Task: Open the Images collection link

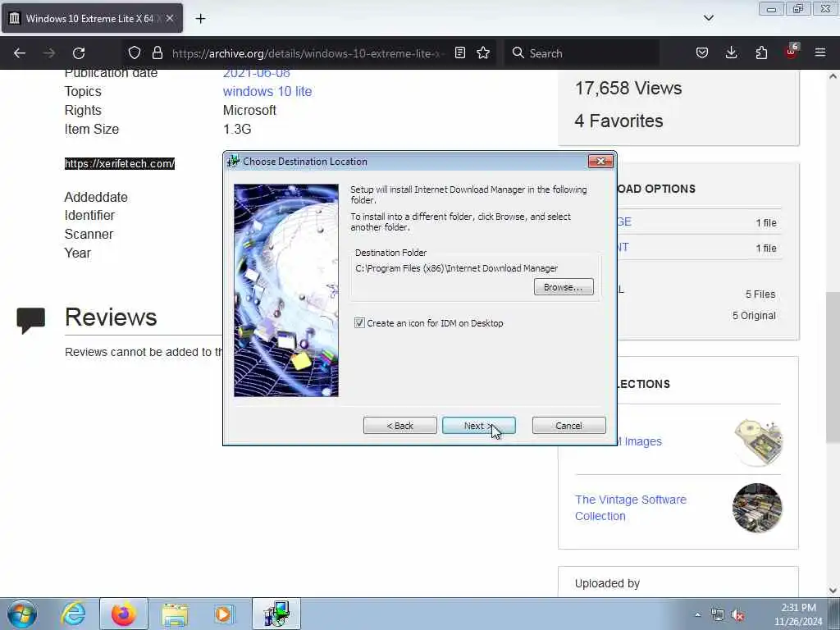Action: (x=640, y=441)
